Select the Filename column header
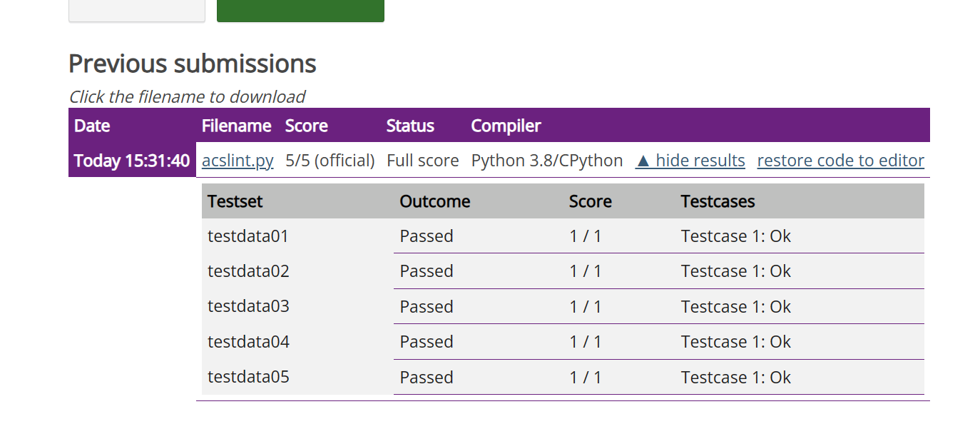The width and height of the screenshot is (980, 439). 236,126
